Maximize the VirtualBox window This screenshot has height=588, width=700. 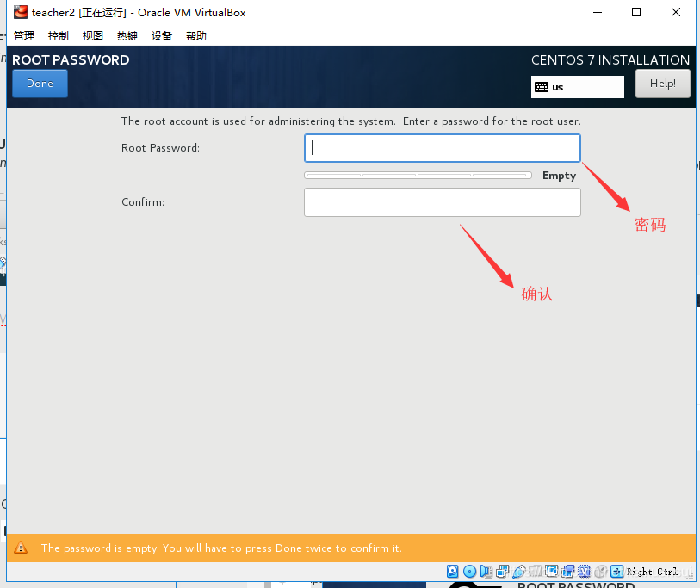[x=636, y=13]
